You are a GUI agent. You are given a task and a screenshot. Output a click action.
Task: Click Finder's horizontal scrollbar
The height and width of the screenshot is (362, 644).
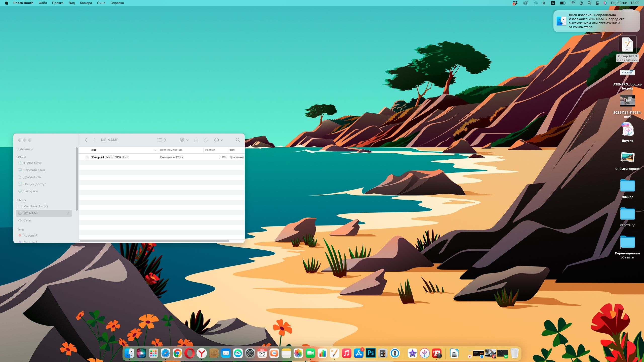click(154, 241)
